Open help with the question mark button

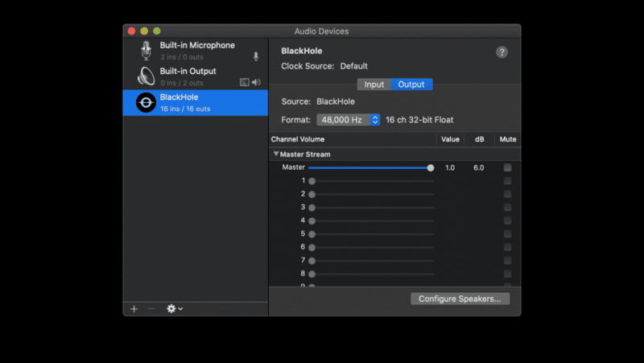tap(502, 52)
